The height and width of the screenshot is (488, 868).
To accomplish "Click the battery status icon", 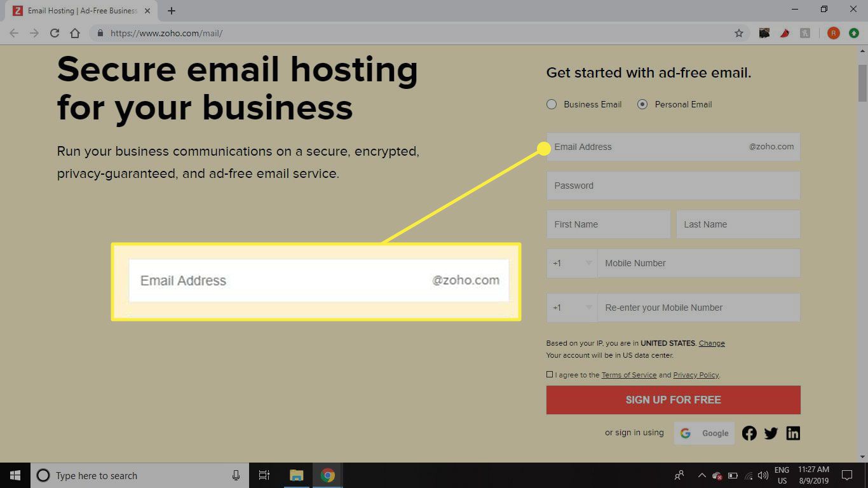I will click(733, 475).
